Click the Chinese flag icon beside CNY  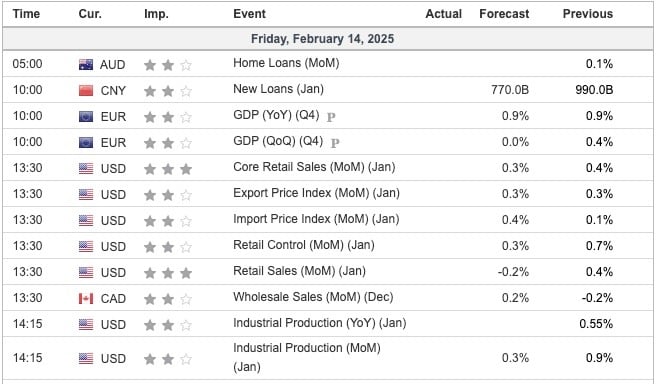click(86, 91)
